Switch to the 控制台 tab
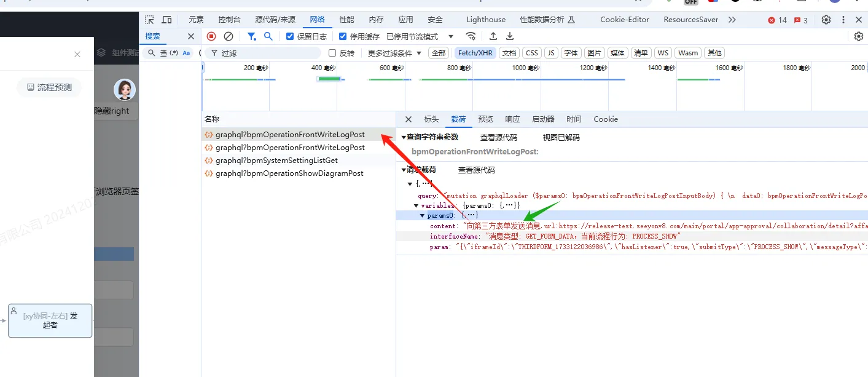The width and height of the screenshot is (868, 377). (x=229, y=20)
